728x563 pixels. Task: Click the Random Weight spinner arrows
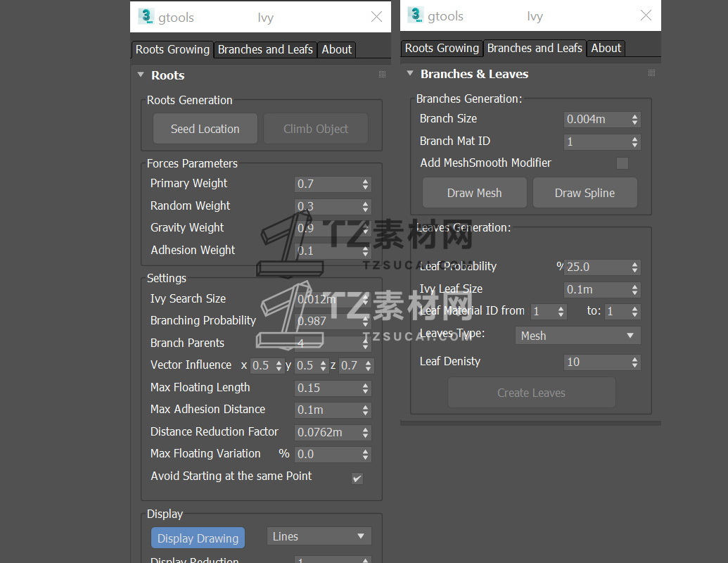(365, 207)
